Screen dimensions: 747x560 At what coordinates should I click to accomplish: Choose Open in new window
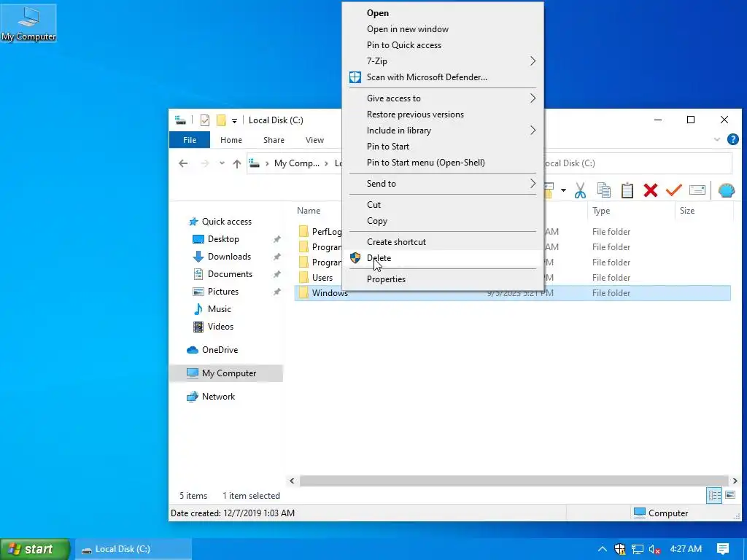(x=443, y=29)
